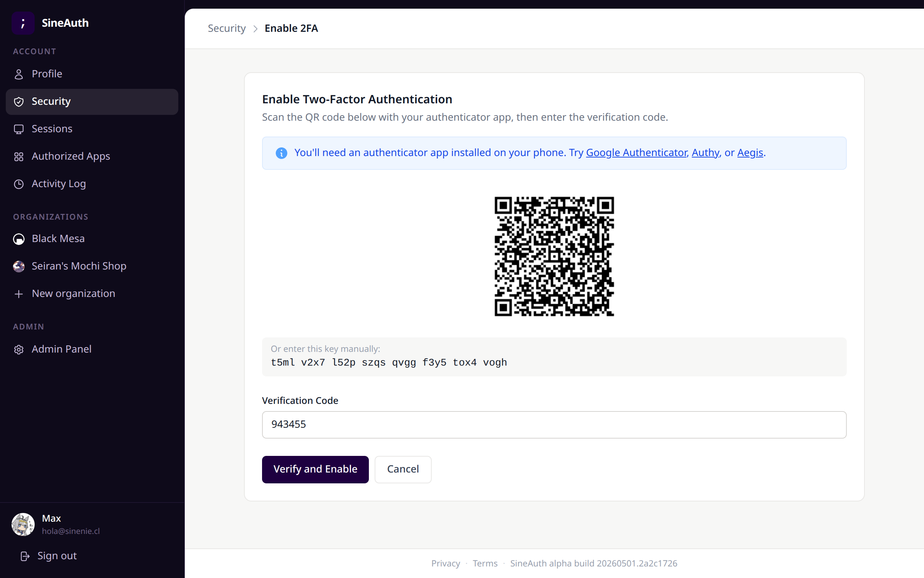The height and width of the screenshot is (578, 924).
Task: Click the Activity Log clock icon
Action: click(19, 184)
